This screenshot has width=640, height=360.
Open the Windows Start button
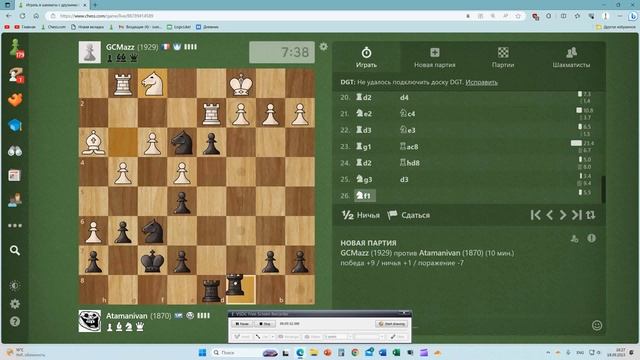pos(202,352)
